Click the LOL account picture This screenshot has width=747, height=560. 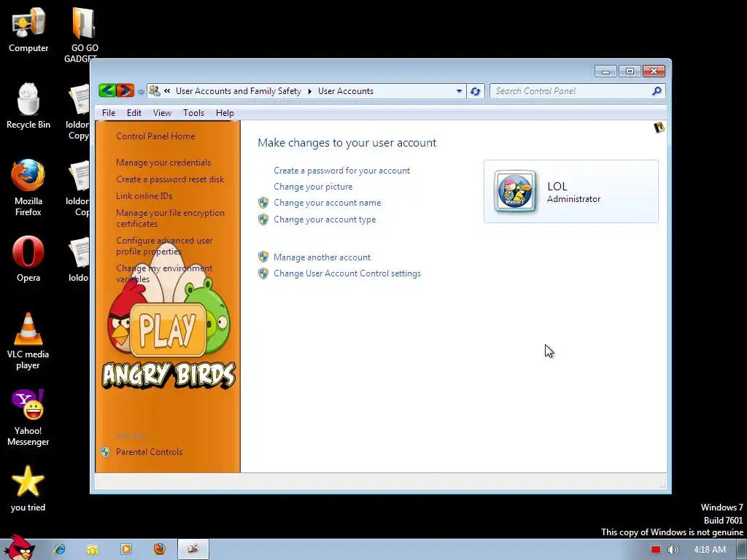click(515, 191)
